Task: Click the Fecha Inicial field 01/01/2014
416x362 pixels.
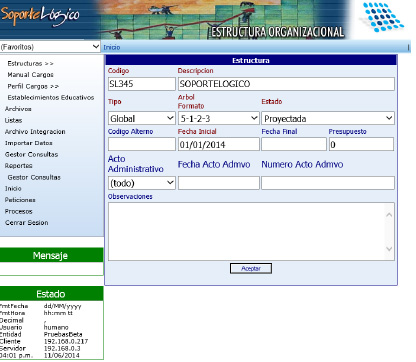Action: click(x=219, y=144)
